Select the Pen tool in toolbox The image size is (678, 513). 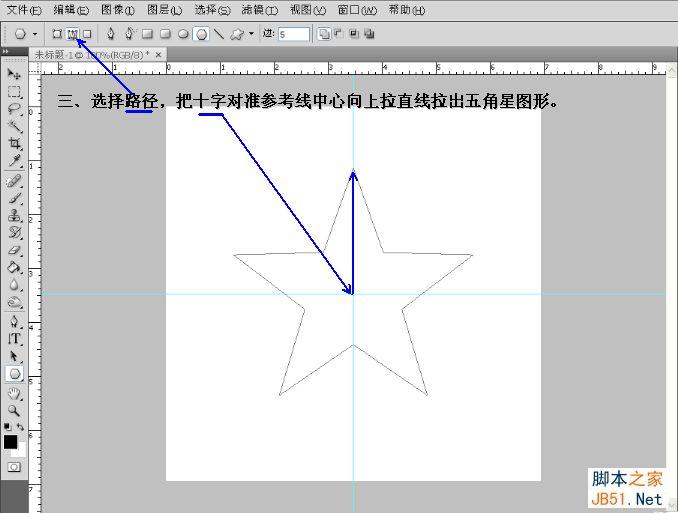pos(14,321)
